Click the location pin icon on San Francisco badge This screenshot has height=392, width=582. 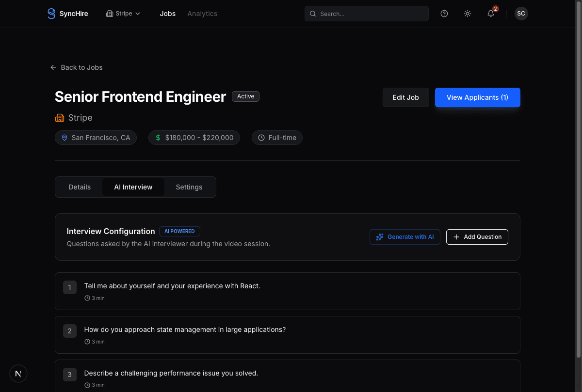(65, 138)
